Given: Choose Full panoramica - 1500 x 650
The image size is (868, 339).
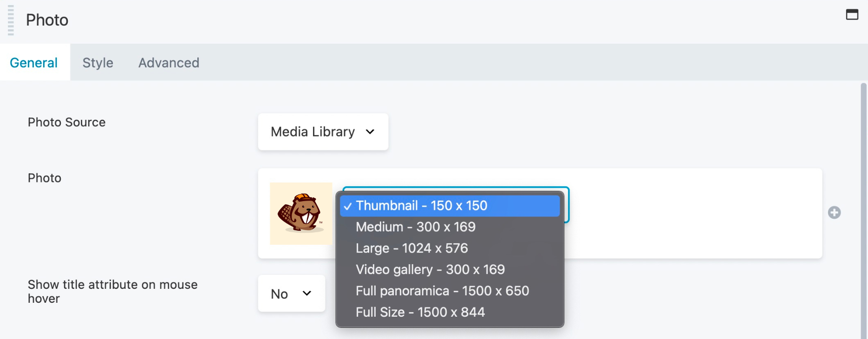Looking at the screenshot, I should point(442,291).
